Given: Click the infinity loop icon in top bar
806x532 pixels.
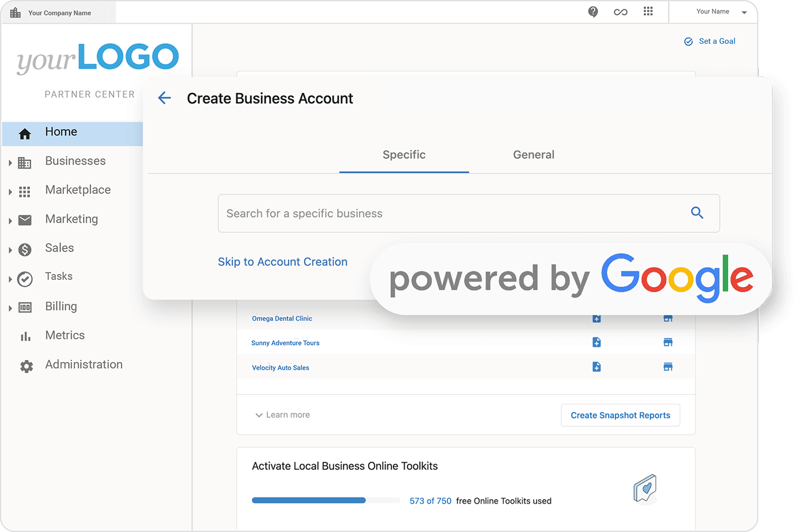Looking at the screenshot, I should click(x=621, y=12).
